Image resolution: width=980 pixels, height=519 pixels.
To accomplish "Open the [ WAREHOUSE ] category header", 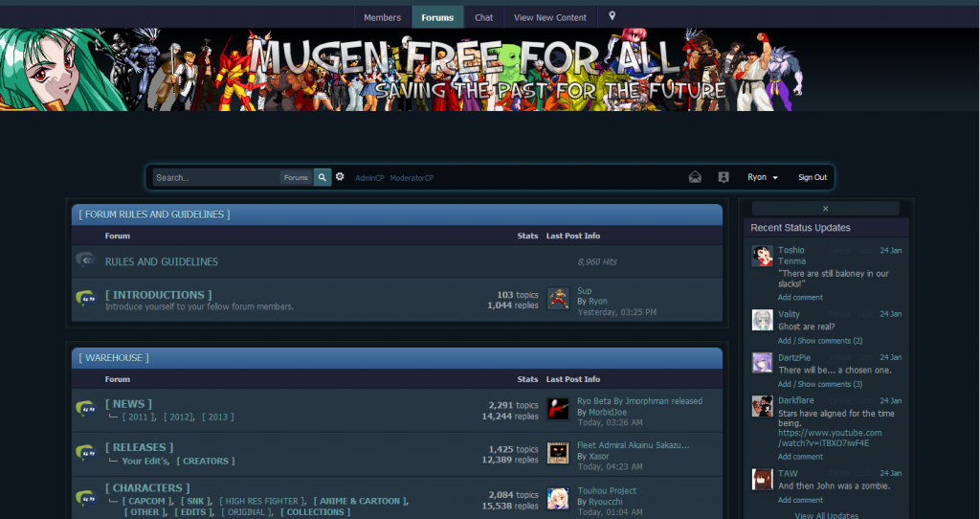I will coord(114,358).
